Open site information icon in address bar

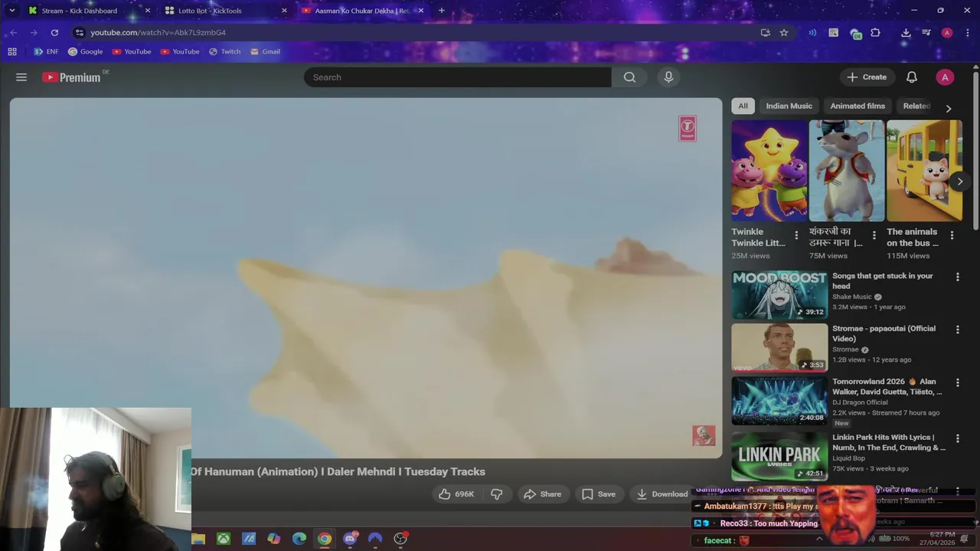point(79,33)
